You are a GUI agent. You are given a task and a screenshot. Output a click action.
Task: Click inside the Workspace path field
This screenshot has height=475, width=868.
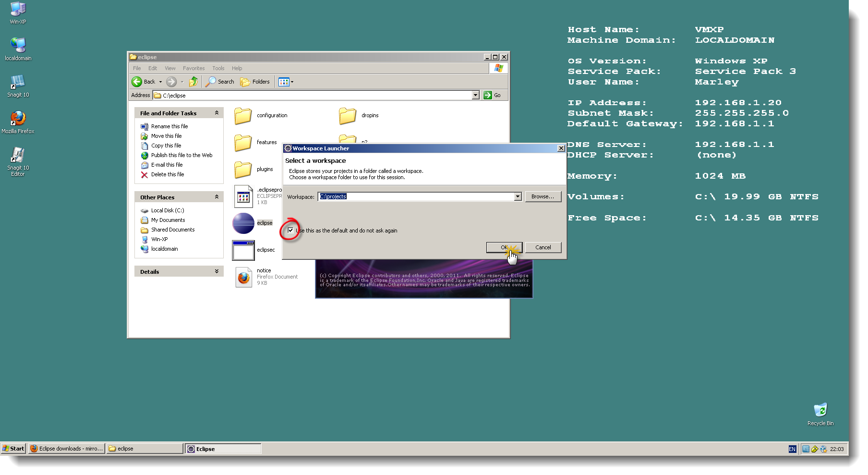pos(413,196)
